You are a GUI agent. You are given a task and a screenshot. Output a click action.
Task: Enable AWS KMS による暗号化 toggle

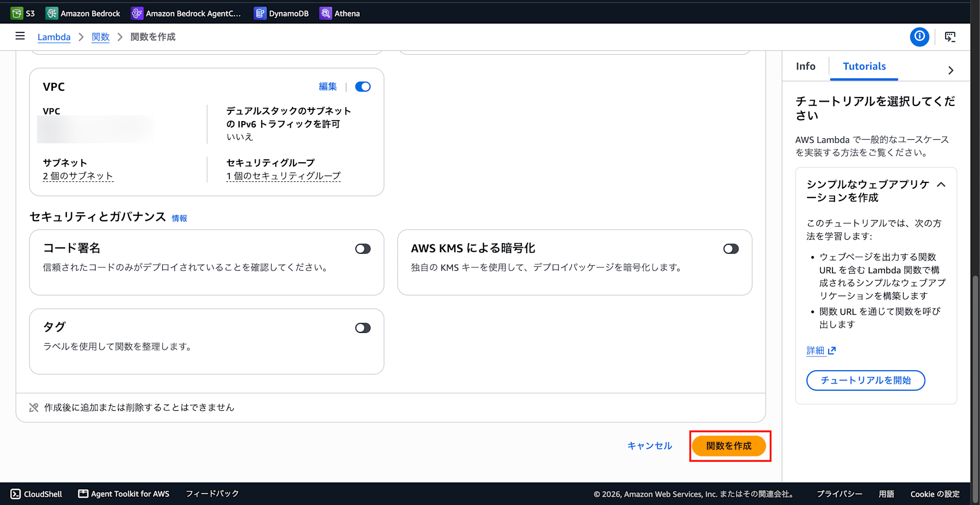tap(731, 249)
